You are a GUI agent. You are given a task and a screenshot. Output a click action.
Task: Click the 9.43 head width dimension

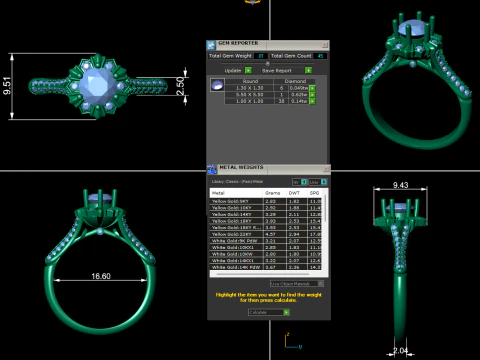400,185
